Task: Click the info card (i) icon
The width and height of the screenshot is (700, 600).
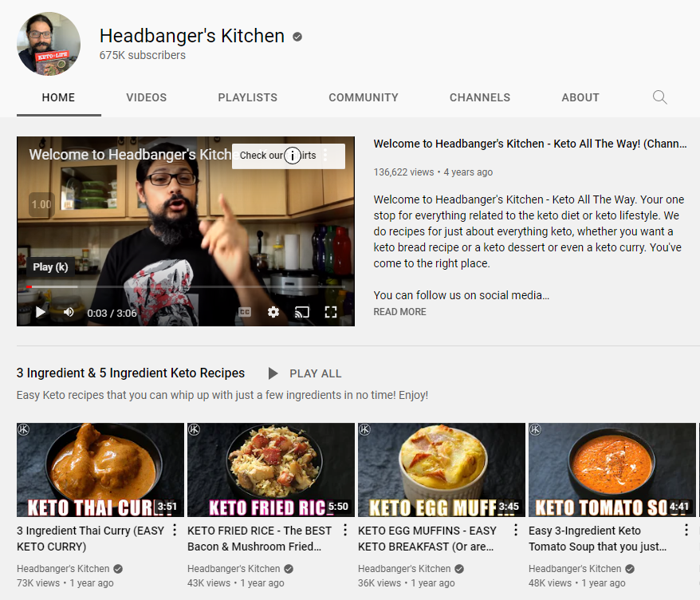Action: point(293,156)
